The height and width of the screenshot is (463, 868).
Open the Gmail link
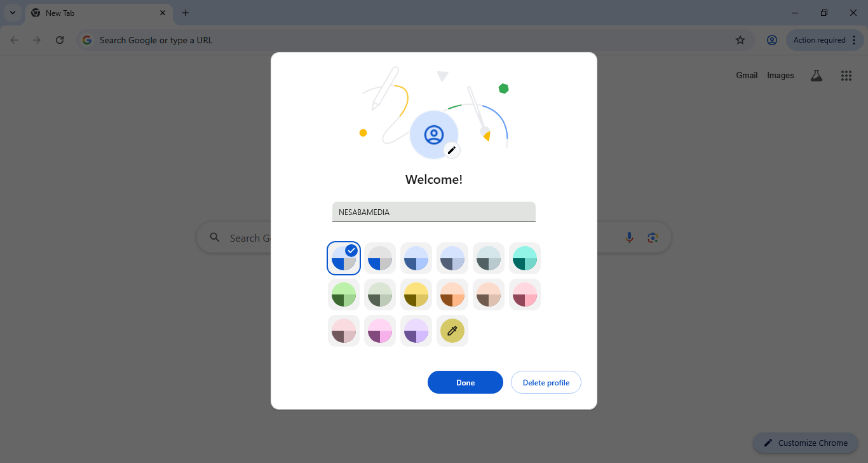(747, 75)
